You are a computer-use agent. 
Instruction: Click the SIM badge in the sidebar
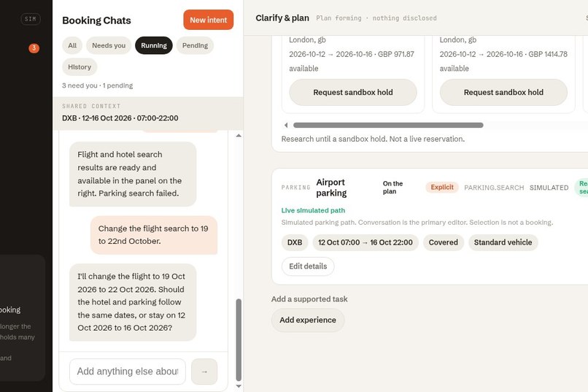pyautogui.click(x=31, y=19)
